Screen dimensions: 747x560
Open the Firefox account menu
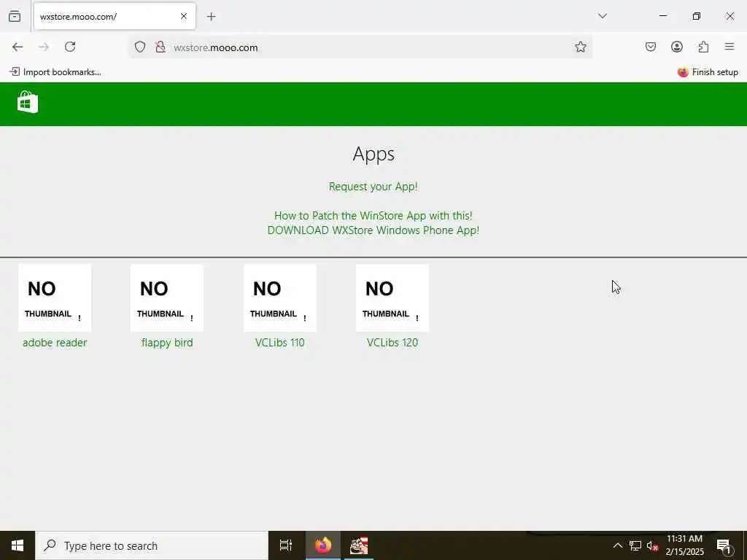tap(677, 47)
